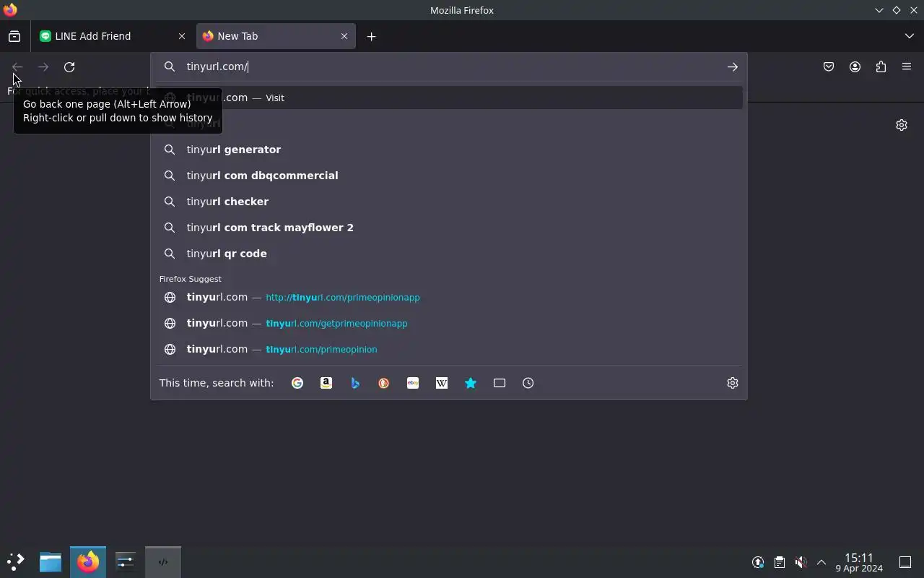Click the reload page button
924x578 pixels.
pos(69,67)
